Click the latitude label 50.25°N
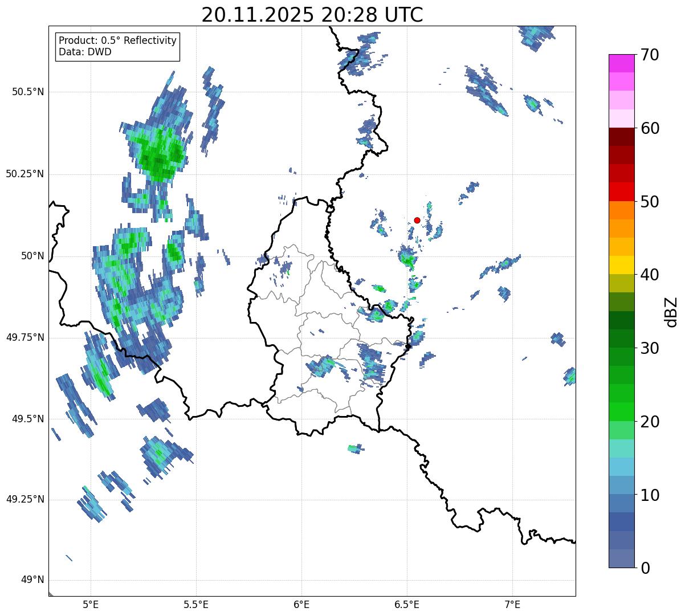Screen dimensions: 685x616 [x=25, y=174]
